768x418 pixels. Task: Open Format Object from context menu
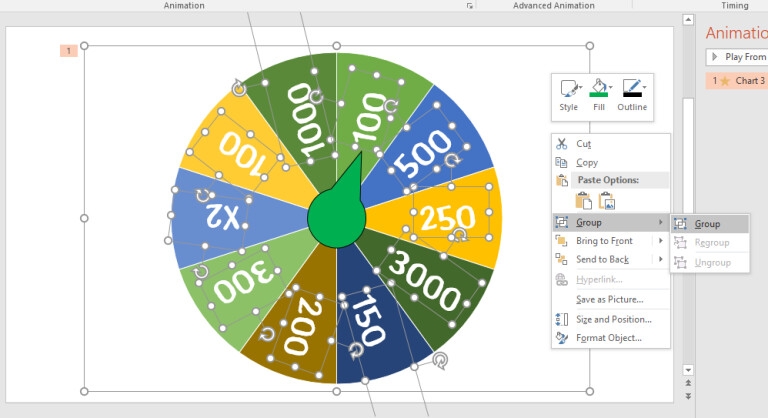(x=610, y=338)
